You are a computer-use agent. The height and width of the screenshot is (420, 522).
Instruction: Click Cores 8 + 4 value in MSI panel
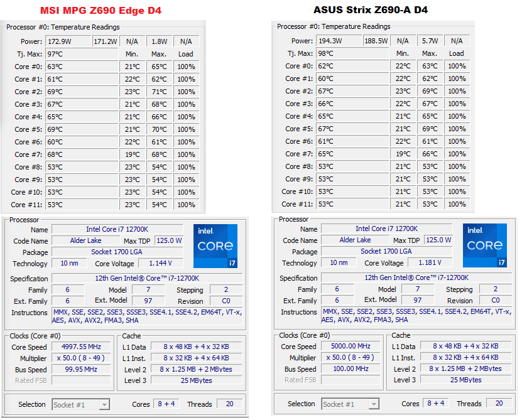166,404
